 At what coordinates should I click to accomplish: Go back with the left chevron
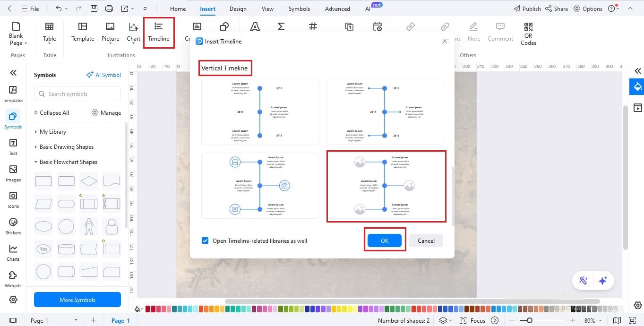click(x=10, y=9)
